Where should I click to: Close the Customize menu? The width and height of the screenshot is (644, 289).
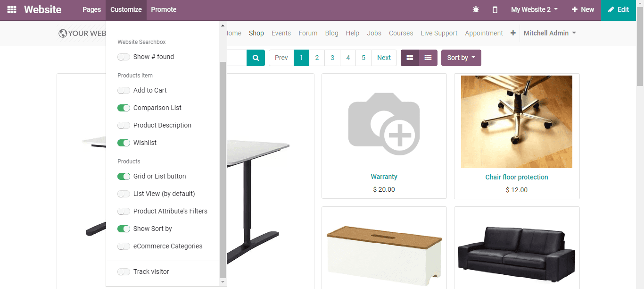126,9
